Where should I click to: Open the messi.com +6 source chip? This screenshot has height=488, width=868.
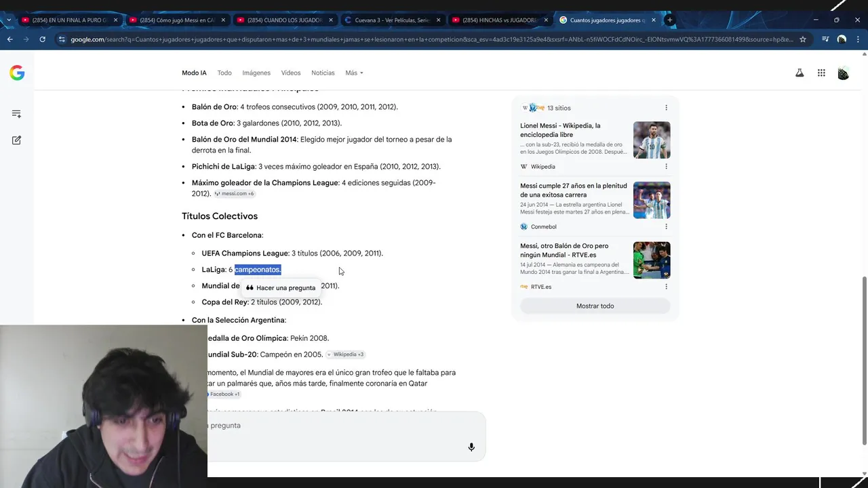click(234, 194)
